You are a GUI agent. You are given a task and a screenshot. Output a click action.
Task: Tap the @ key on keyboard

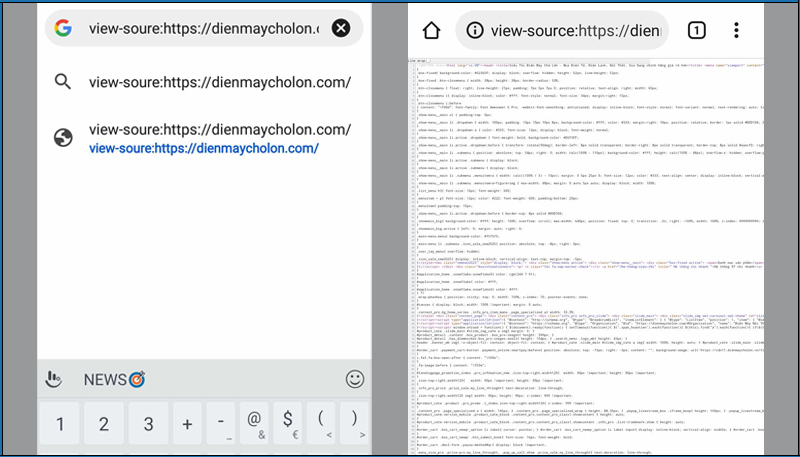pyautogui.click(x=255, y=423)
